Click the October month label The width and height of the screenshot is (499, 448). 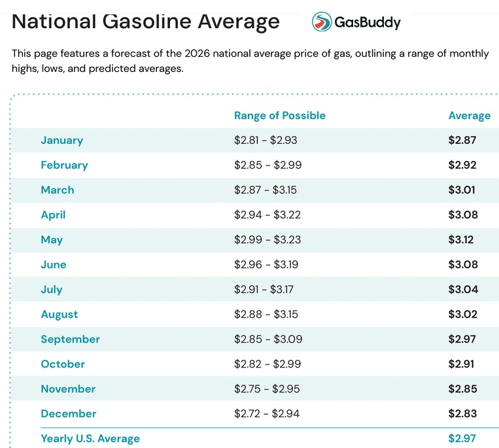coord(63,364)
